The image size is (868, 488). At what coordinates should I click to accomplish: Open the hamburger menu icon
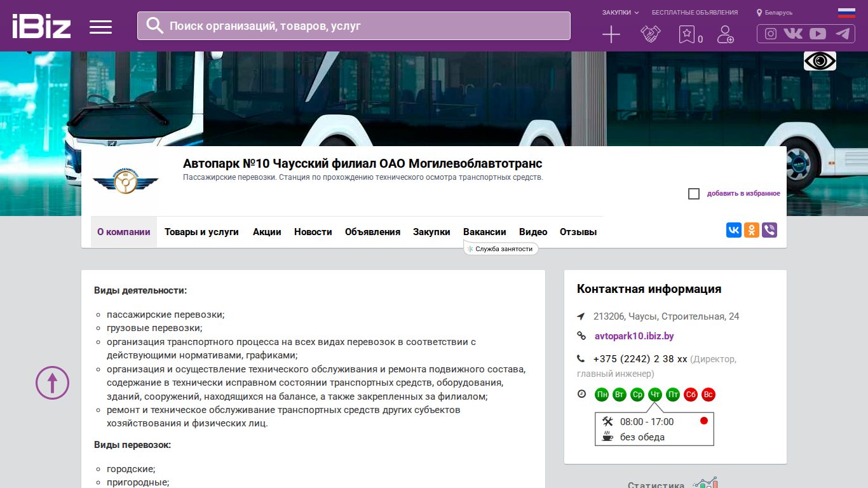(x=100, y=27)
